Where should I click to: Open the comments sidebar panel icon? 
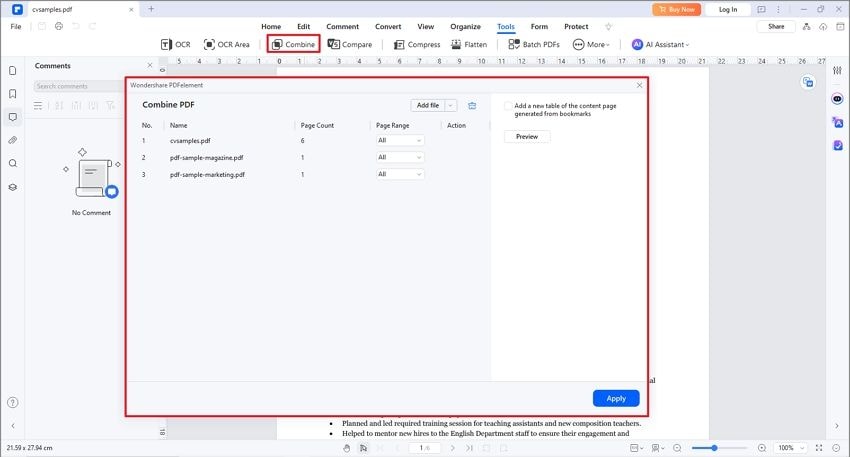(12, 117)
